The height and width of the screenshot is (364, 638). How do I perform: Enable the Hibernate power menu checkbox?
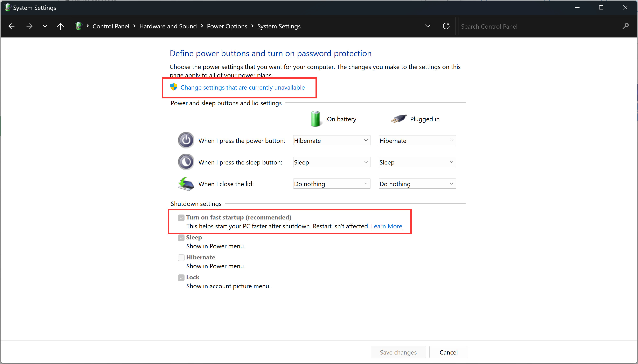coord(181,258)
